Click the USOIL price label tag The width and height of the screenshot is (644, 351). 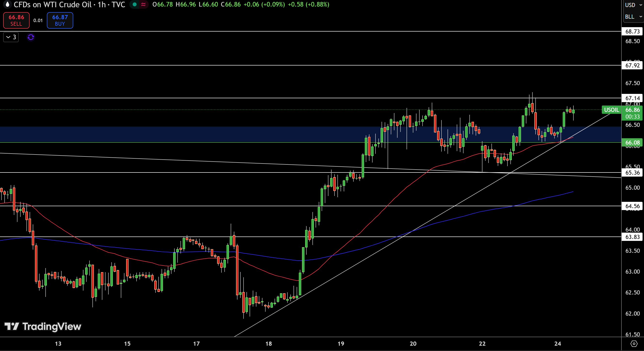611,110
